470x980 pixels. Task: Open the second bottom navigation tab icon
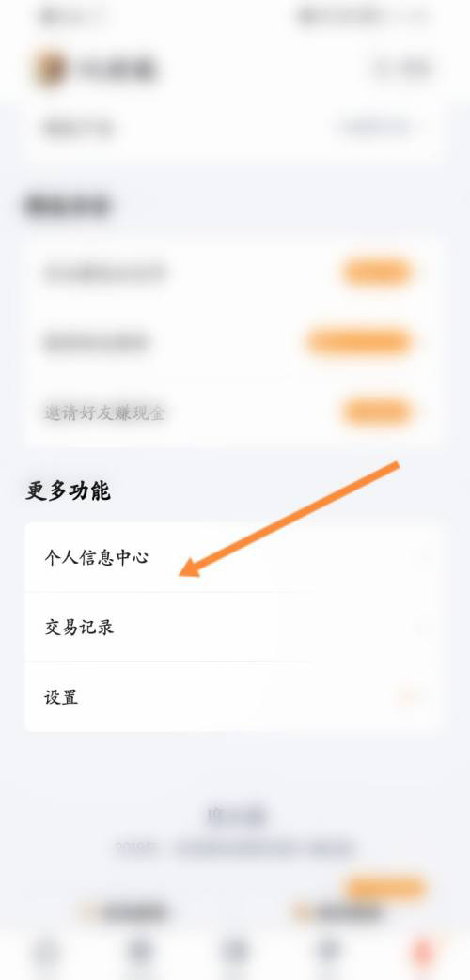click(x=140, y=953)
